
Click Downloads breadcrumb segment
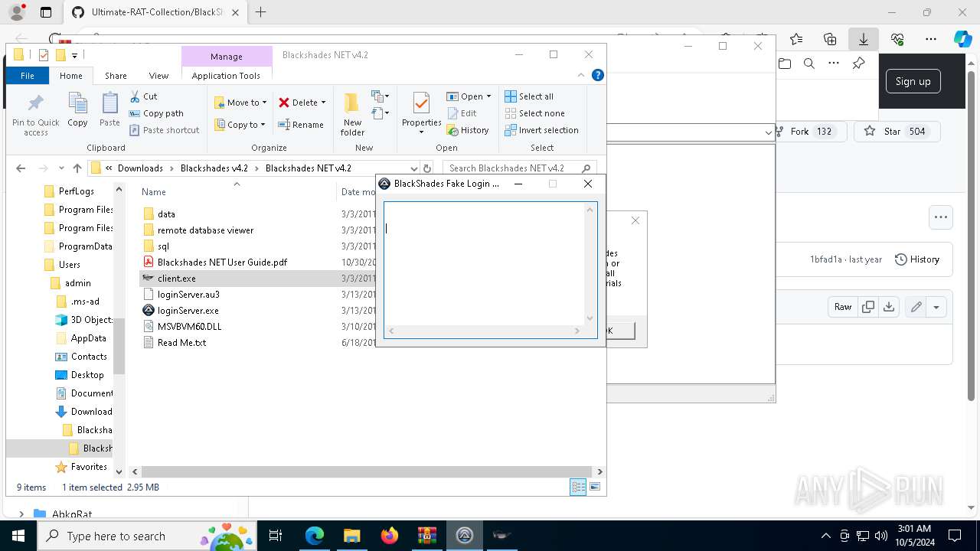click(x=140, y=168)
